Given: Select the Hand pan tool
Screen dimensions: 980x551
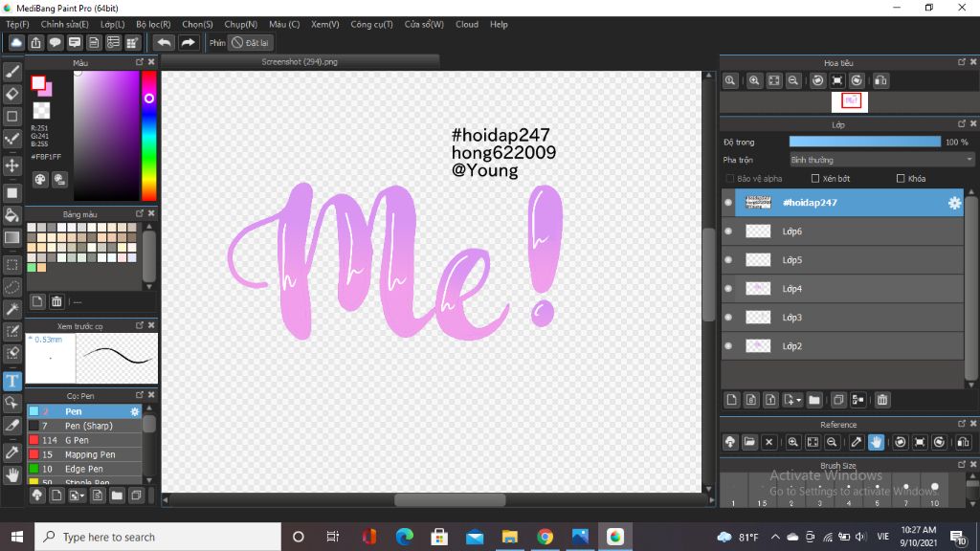Looking at the screenshot, I should click(x=11, y=475).
